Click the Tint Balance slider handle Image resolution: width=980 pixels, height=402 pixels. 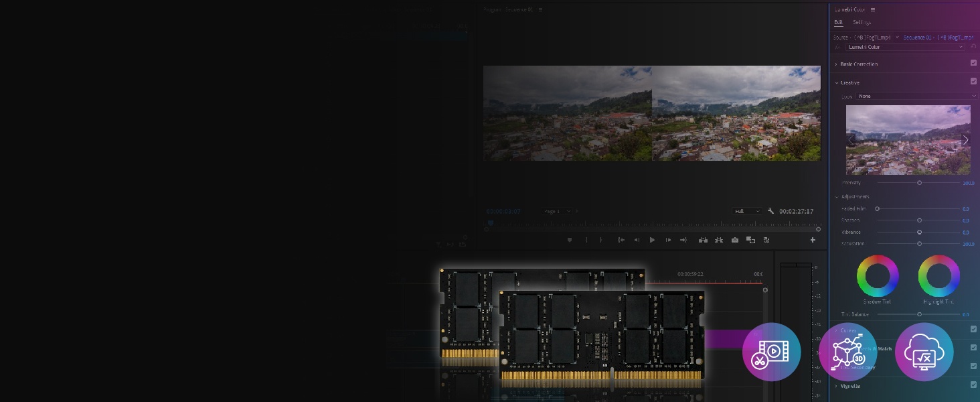[x=920, y=314]
